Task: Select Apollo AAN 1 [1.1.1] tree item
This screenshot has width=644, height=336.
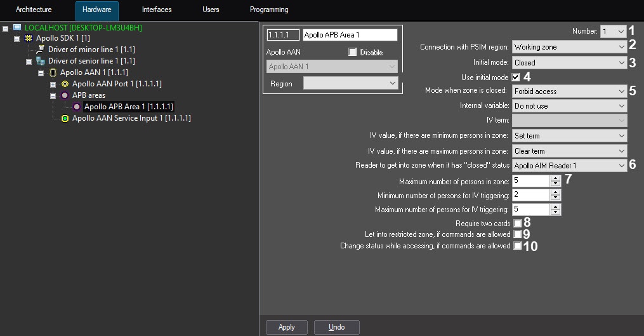Action: coord(94,72)
